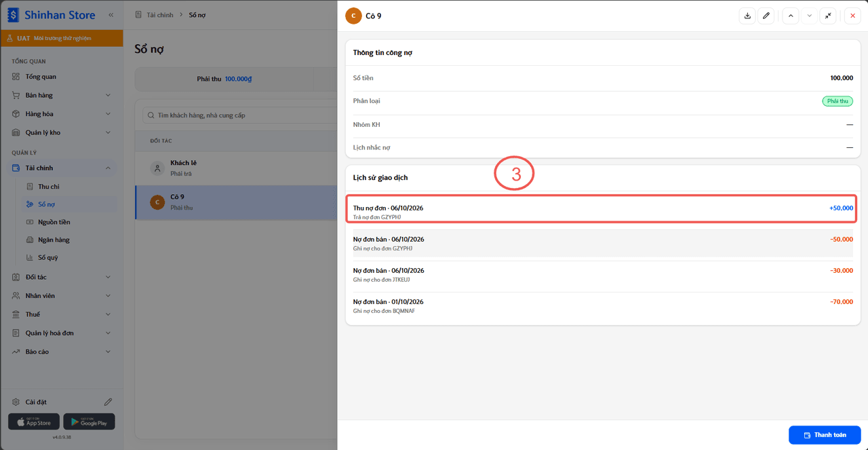Open the App Store download badge
The image size is (868, 450).
point(34,421)
